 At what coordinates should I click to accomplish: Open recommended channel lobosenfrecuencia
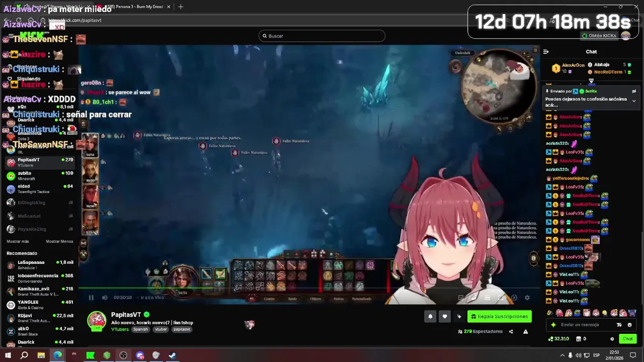click(x=39, y=278)
